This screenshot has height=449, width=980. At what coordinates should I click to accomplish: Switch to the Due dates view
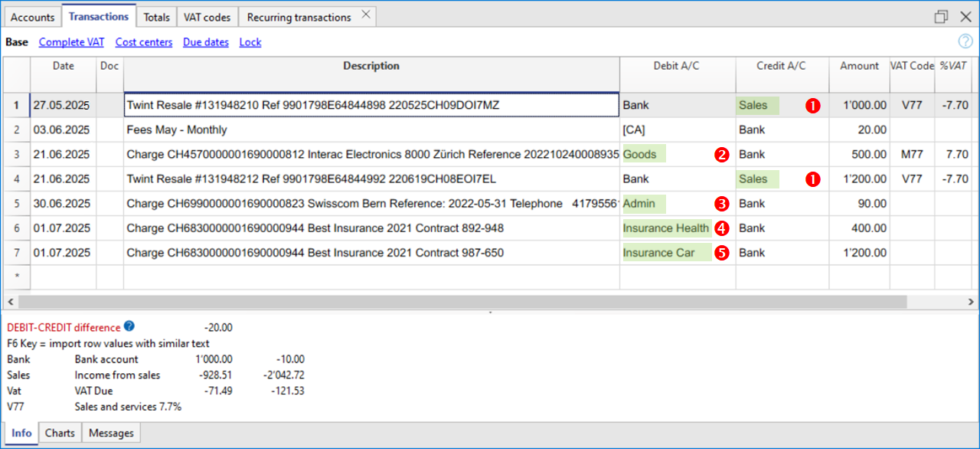tap(205, 42)
